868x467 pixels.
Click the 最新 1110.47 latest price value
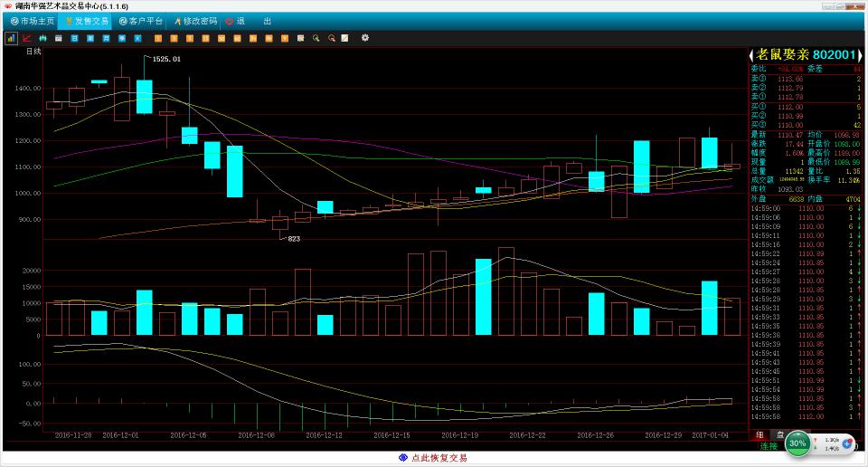[x=790, y=135]
